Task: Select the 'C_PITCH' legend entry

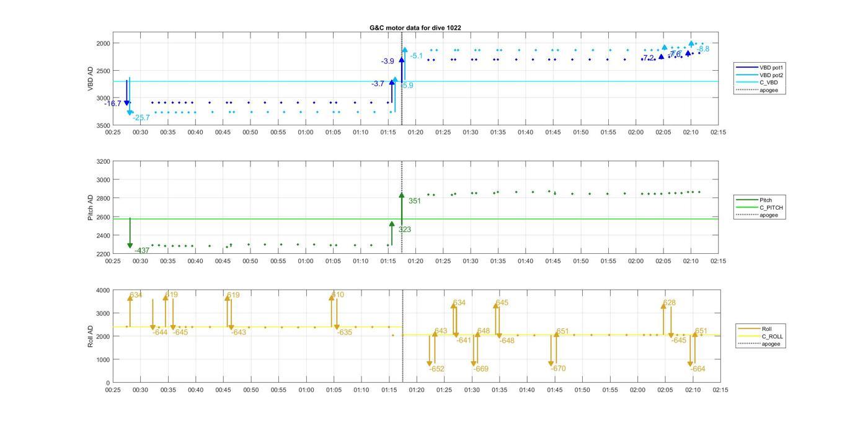Action: click(759, 207)
